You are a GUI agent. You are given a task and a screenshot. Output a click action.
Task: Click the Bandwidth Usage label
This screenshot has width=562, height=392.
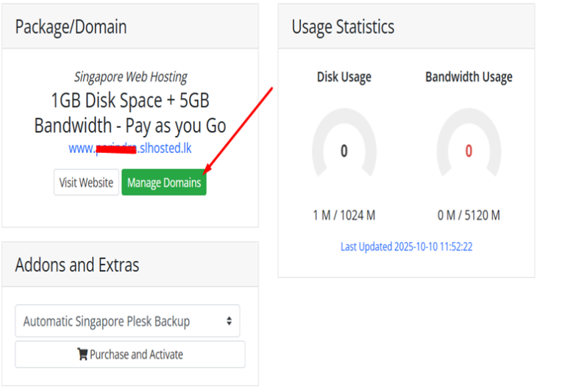click(469, 77)
